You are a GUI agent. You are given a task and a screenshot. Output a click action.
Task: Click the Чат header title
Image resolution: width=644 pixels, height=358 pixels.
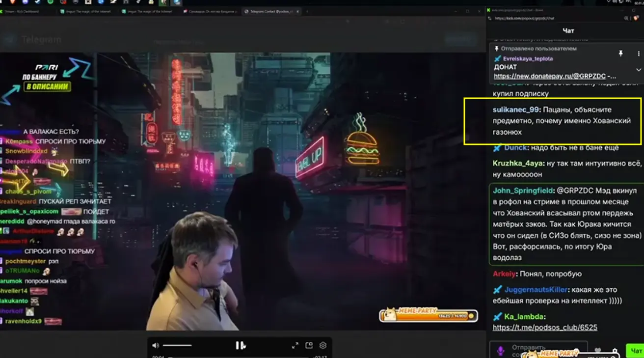(568, 30)
